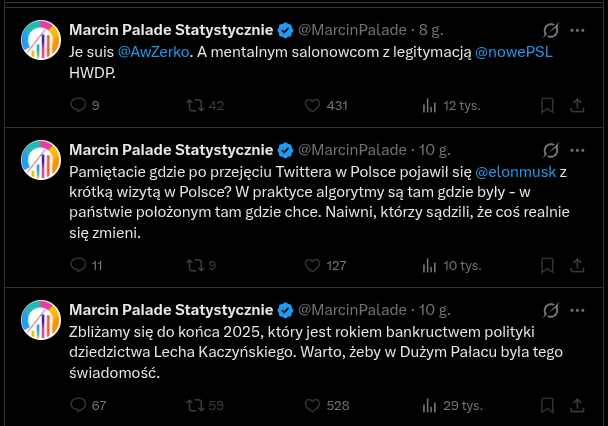The image size is (608, 426).
Task: Share the first tweet via share icon
Action: coord(579,105)
